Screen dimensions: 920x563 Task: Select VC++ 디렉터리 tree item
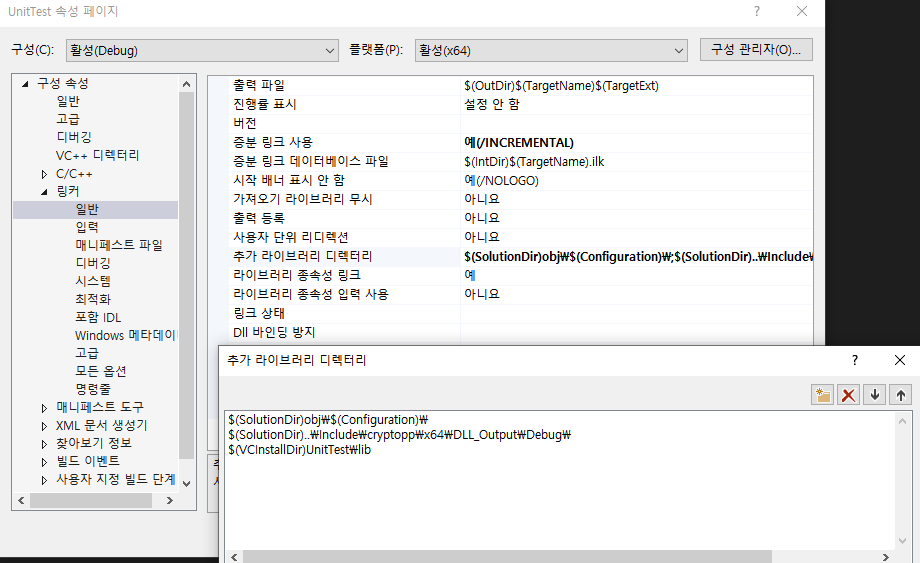point(97,155)
